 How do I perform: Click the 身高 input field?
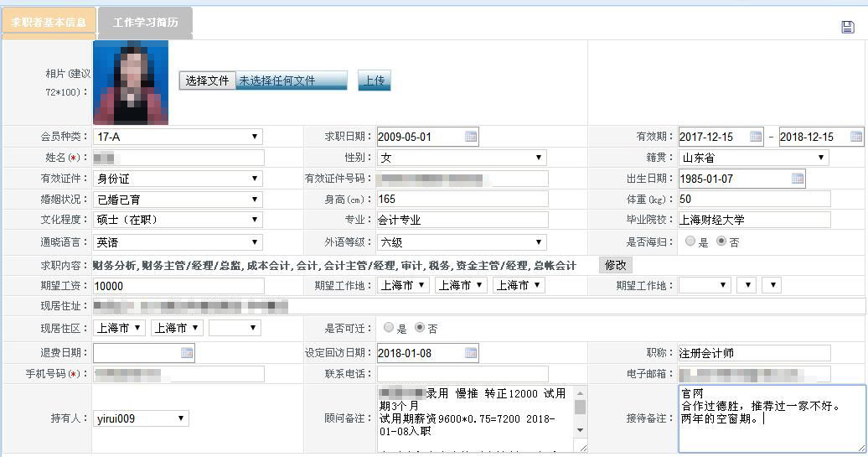(462, 200)
